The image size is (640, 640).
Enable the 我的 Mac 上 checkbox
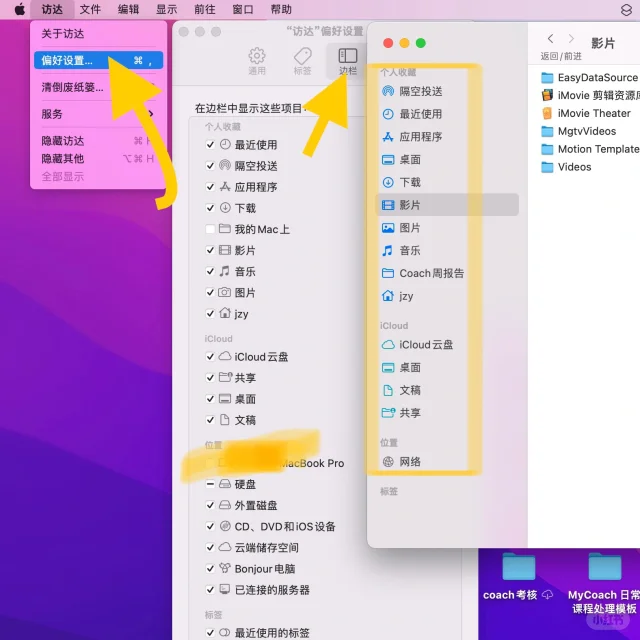pyautogui.click(x=210, y=229)
